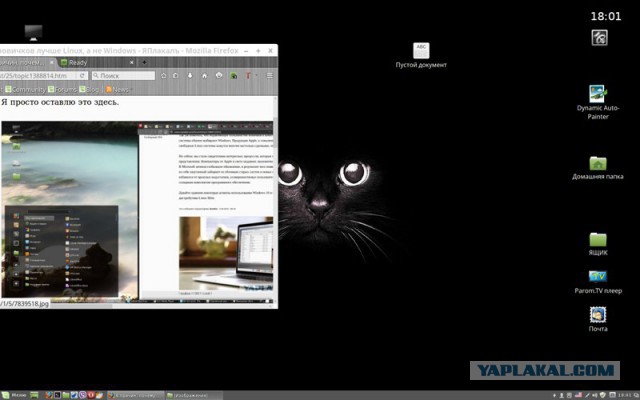This screenshot has width=640, height=400.
Task: Open the Forums bookmark
Action: (x=62, y=89)
